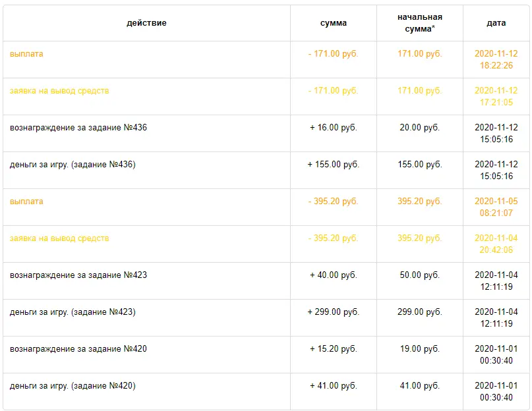The height and width of the screenshot is (411, 532).
Task: Select "заявка на вывод средств" for 171.00 руб.
Action: coord(59,91)
